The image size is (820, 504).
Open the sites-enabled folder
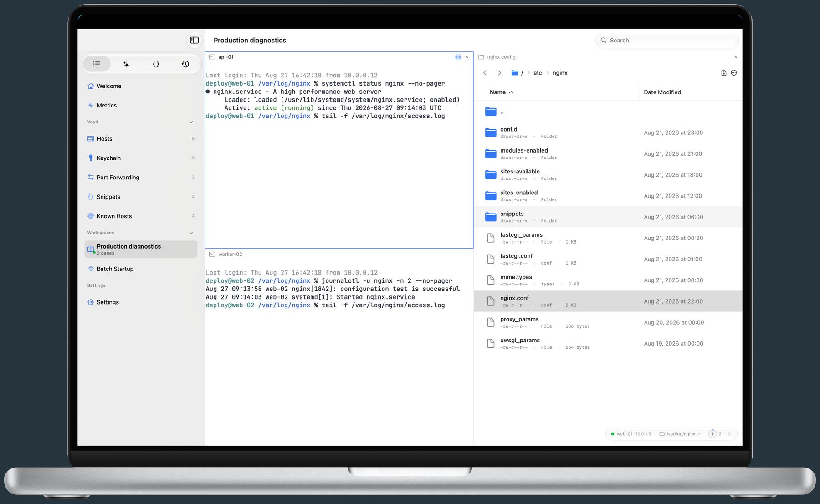point(608,196)
